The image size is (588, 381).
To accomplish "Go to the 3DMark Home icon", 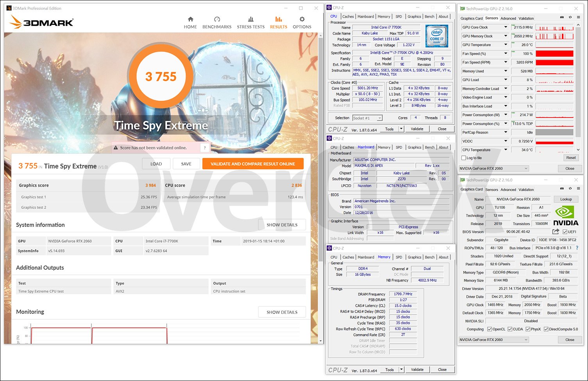I will 190,19.
